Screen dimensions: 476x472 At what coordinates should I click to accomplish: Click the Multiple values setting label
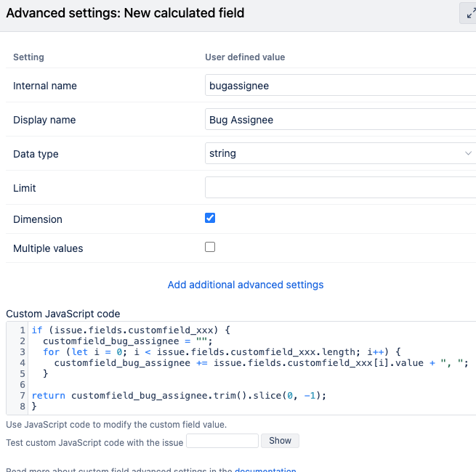point(48,248)
